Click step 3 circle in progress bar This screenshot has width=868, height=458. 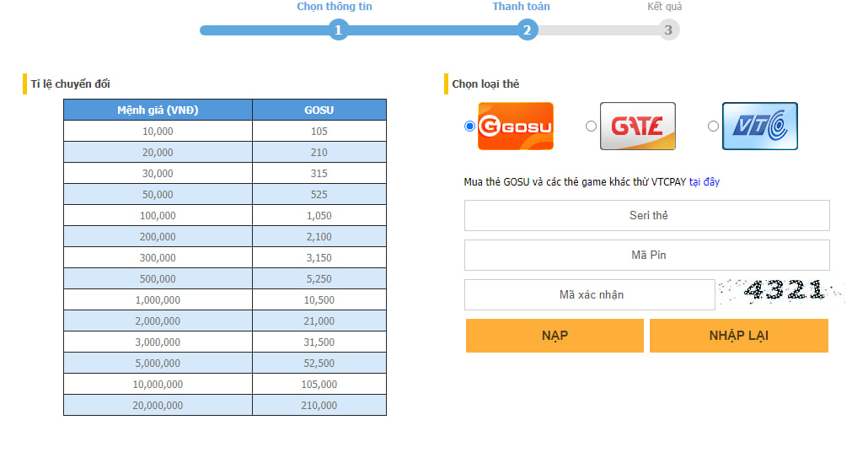point(668,30)
